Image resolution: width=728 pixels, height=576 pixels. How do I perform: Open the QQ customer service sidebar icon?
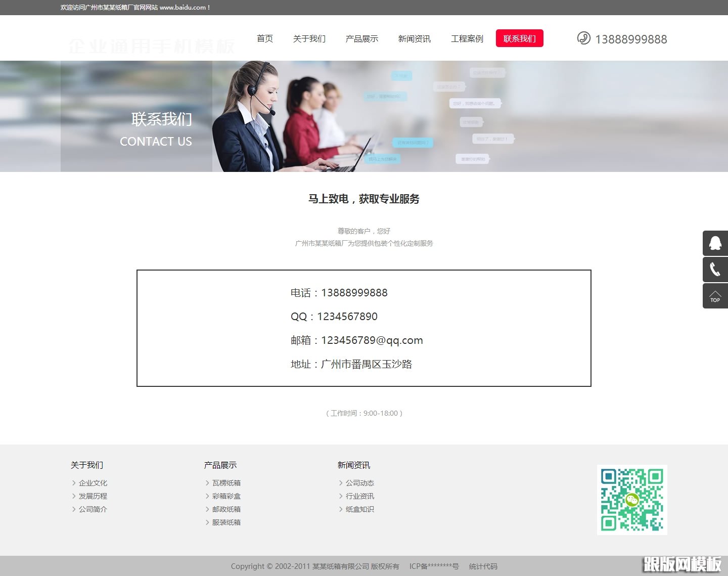pyautogui.click(x=714, y=243)
